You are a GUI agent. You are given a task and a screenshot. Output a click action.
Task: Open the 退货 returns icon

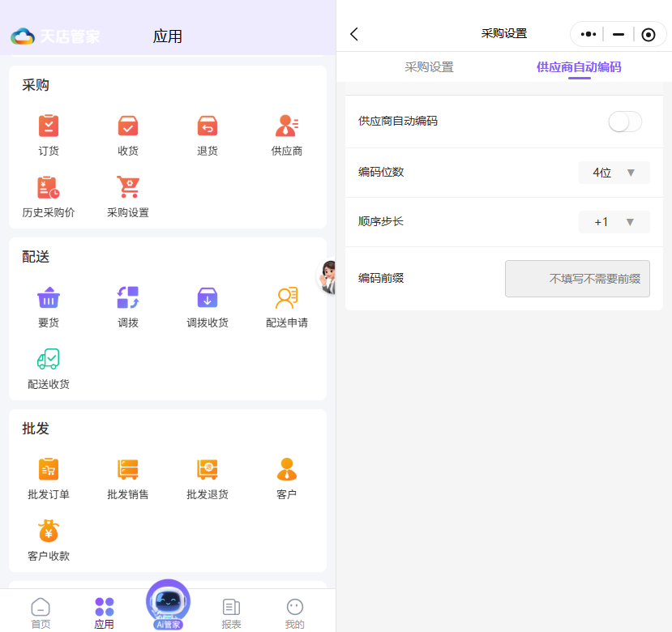tap(208, 126)
